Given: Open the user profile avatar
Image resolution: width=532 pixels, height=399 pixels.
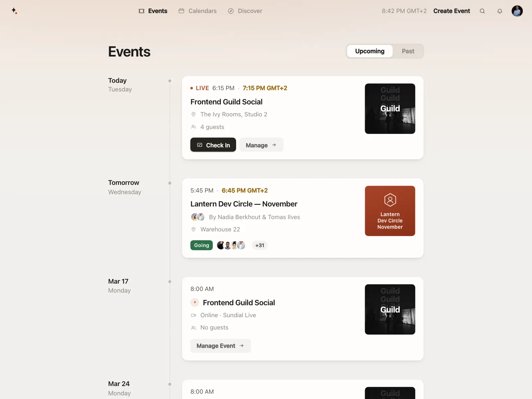Looking at the screenshot, I should (x=517, y=11).
